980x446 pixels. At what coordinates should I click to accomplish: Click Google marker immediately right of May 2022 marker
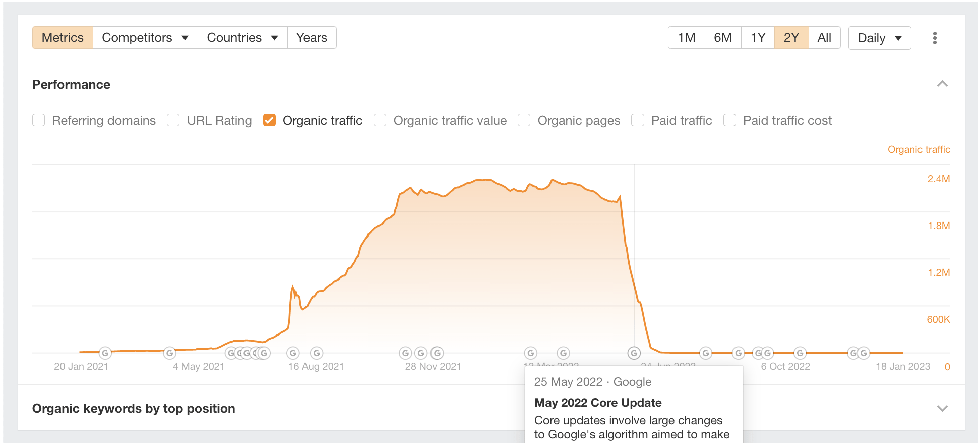point(706,353)
